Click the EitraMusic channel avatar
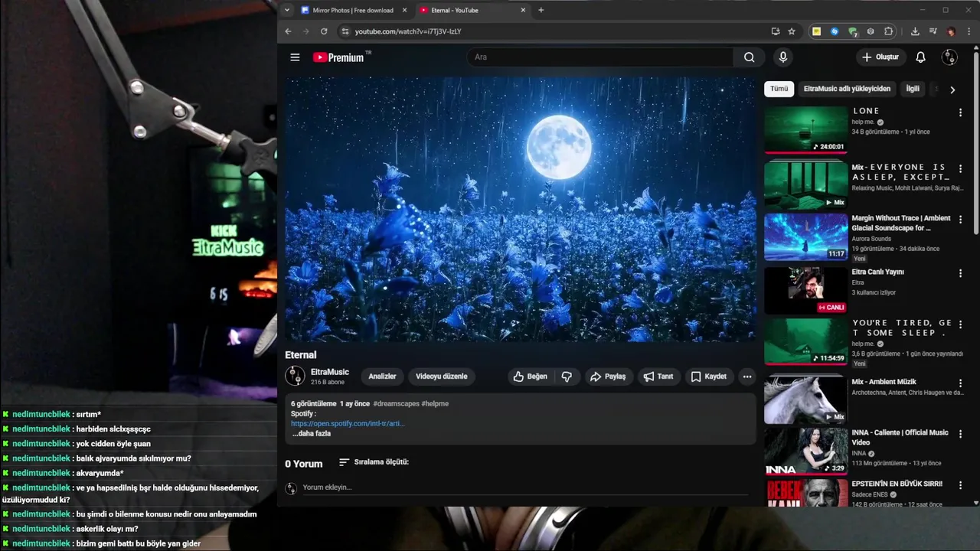 tap(295, 376)
